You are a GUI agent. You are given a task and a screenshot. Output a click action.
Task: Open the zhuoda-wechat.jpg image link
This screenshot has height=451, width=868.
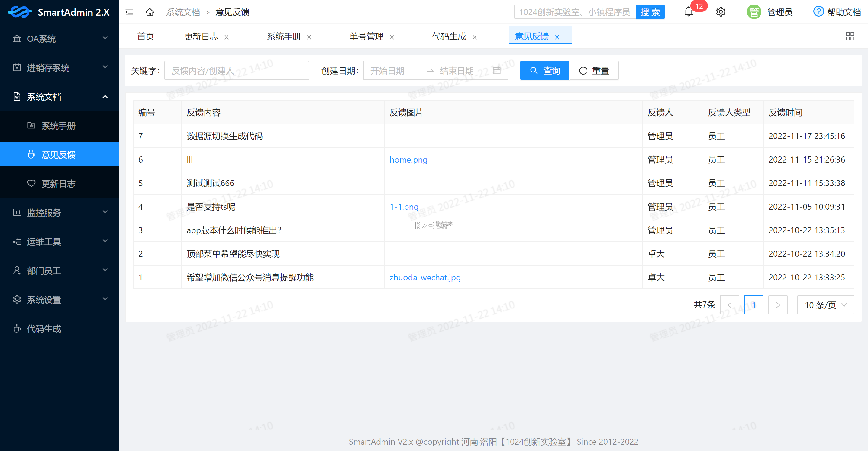[425, 277]
